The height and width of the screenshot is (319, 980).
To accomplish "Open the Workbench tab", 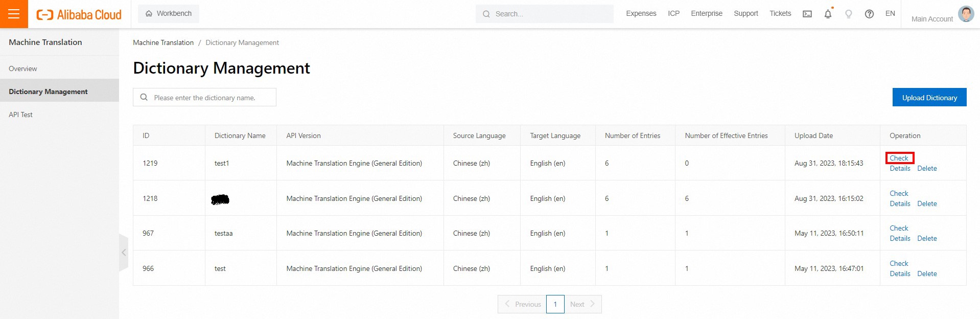I will click(169, 14).
